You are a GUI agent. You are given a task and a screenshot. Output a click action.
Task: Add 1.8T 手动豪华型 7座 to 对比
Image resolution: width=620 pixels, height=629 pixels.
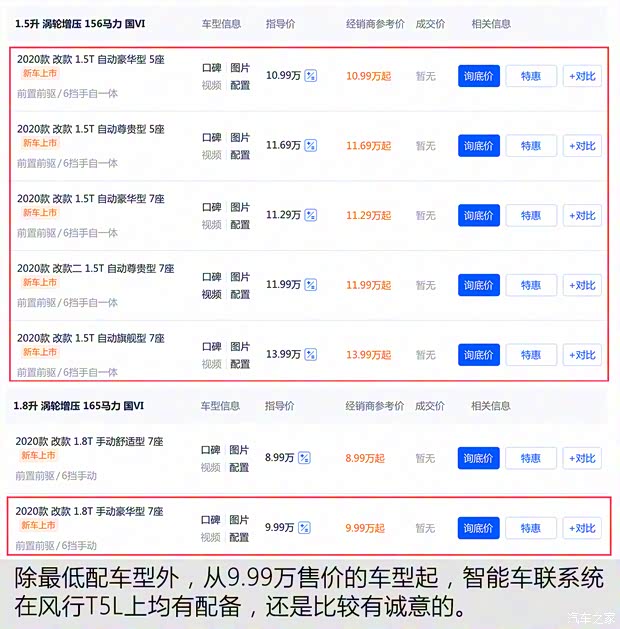pyautogui.click(x=582, y=528)
